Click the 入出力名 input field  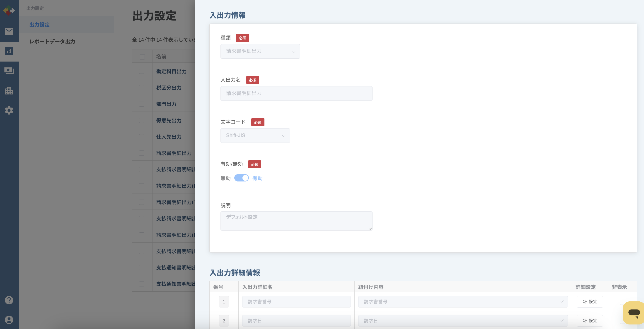296,93
